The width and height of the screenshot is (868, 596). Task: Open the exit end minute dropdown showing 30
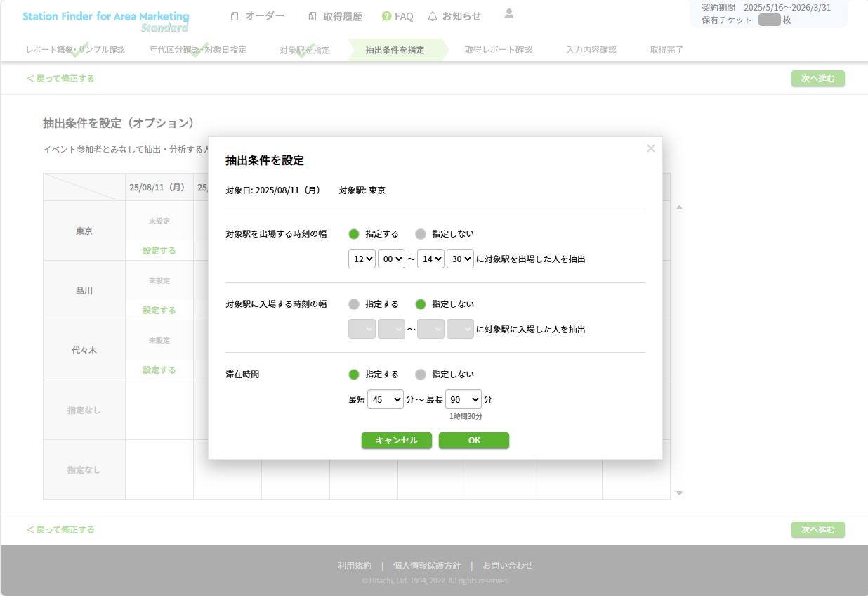460,259
